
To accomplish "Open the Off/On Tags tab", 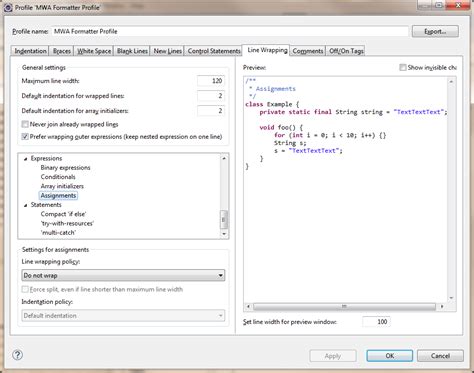I will 346,51.
